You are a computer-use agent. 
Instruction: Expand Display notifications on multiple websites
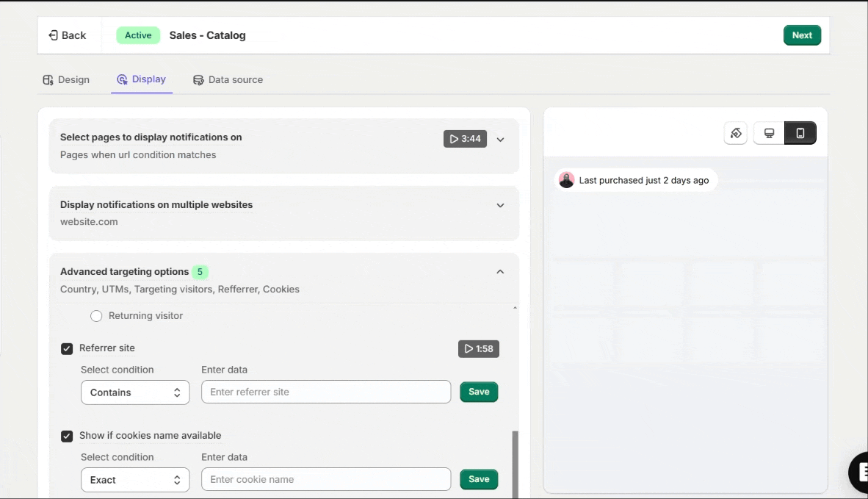(500, 206)
